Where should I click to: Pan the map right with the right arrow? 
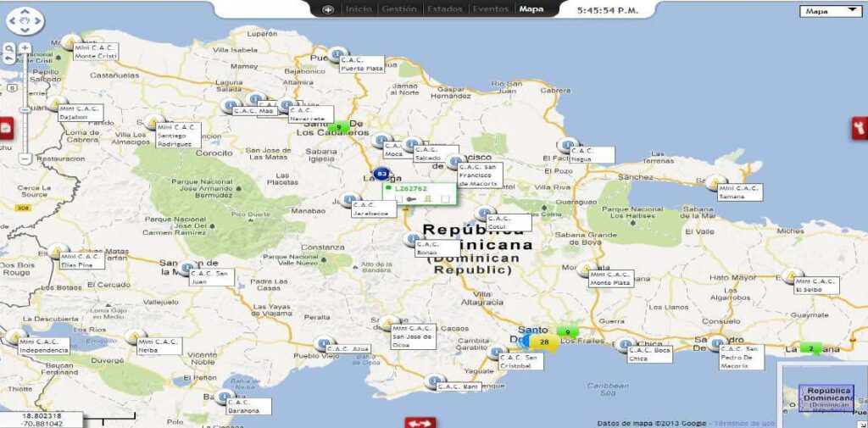click(x=37, y=21)
